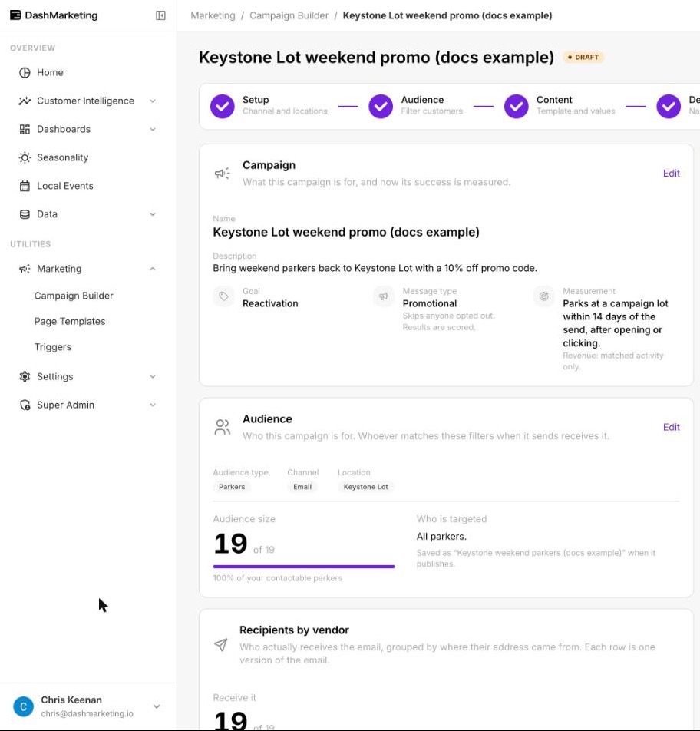The height and width of the screenshot is (731, 700).
Task: Click the Campaign Builder breadcrumb
Action: [x=289, y=15]
